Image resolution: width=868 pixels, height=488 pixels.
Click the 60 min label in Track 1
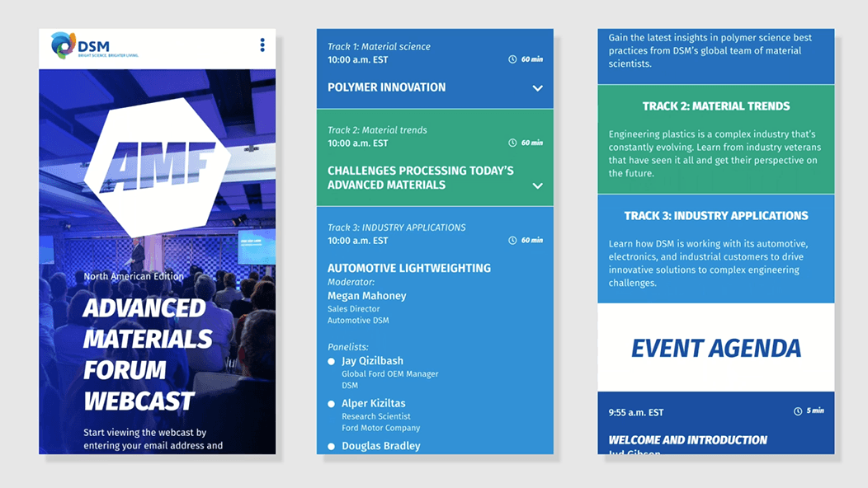coord(531,59)
